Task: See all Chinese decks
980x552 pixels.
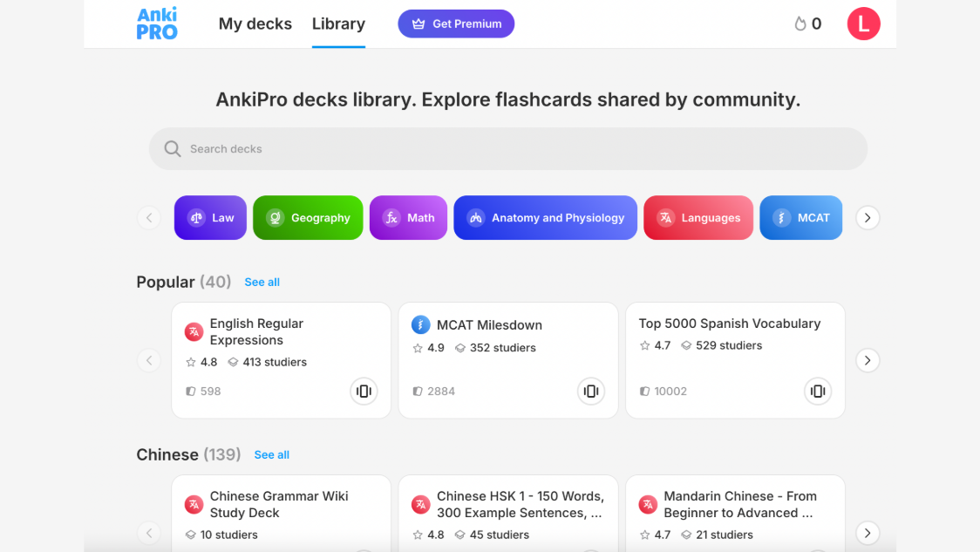Action: pos(271,454)
